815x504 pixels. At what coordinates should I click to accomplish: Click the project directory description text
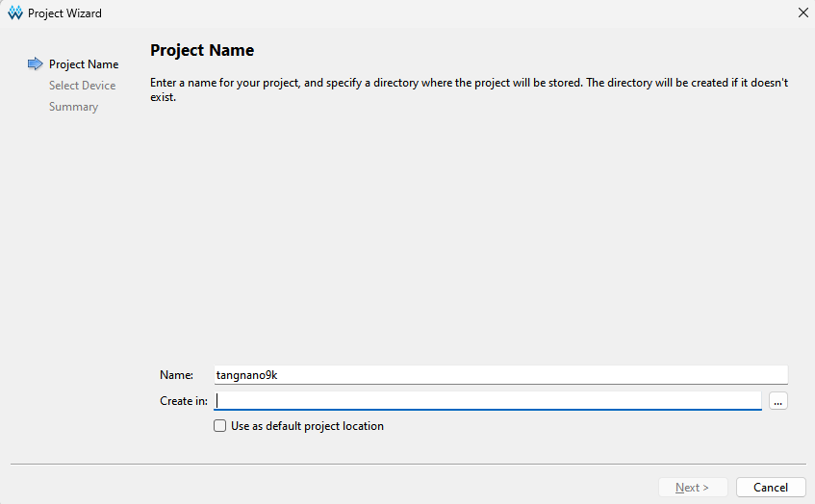point(469,90)
